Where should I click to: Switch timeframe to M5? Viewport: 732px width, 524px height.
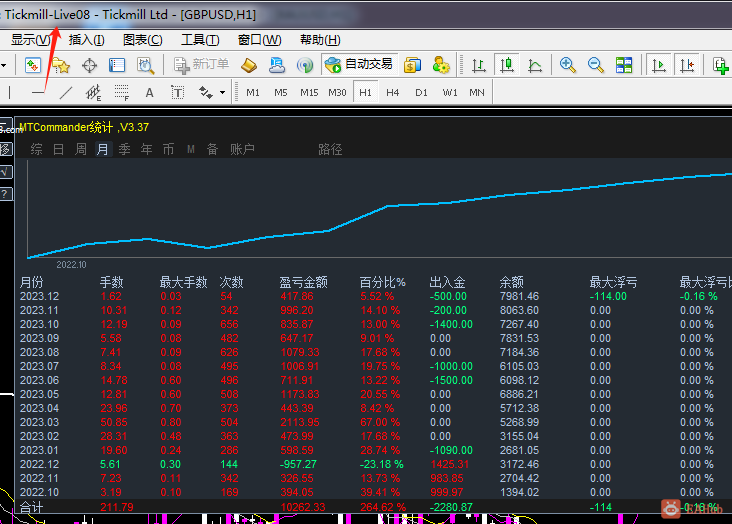tap(281, 92)
